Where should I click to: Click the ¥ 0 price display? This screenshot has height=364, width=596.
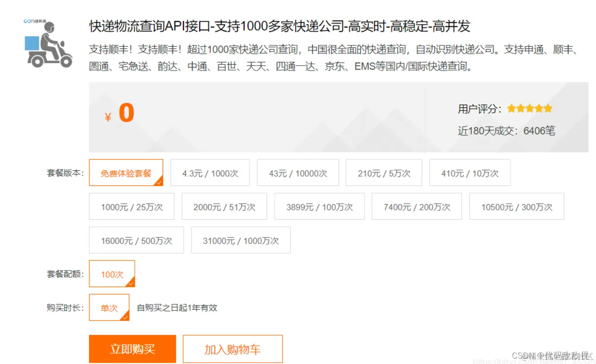pos(120,113)
